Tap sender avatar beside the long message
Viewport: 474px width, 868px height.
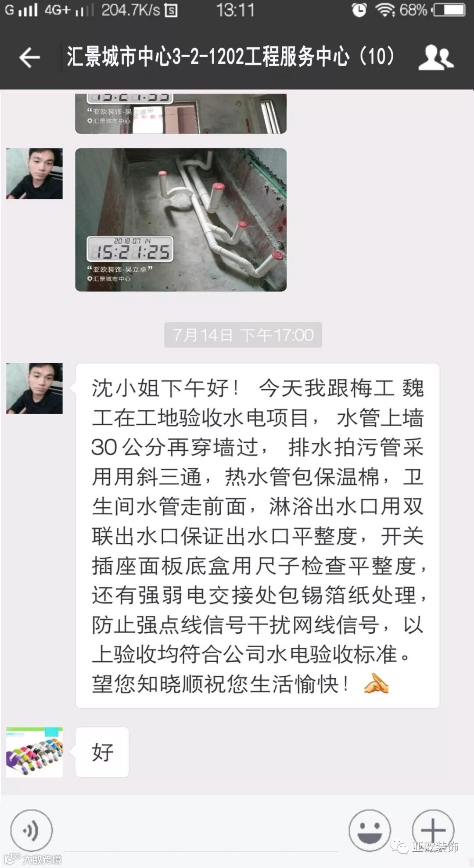point(34,388)
